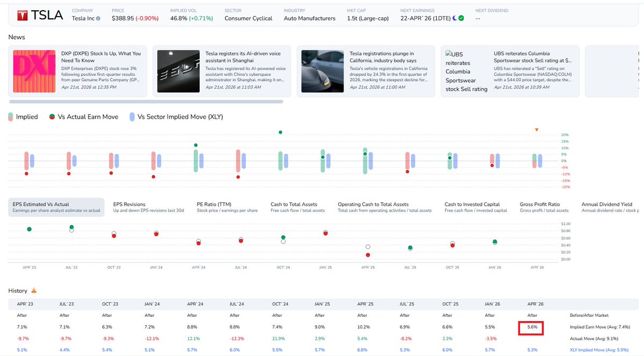Open the Gross Profit Ratio tab
The width and height of the screenshot is (644, 356).
click(x=544, y=207)
